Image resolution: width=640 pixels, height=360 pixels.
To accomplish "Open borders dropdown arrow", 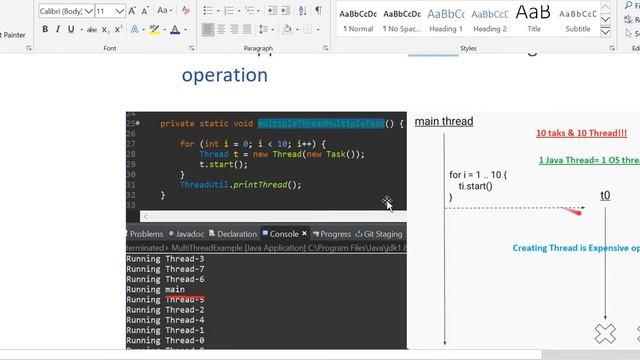I will click(x=318, y=29).
